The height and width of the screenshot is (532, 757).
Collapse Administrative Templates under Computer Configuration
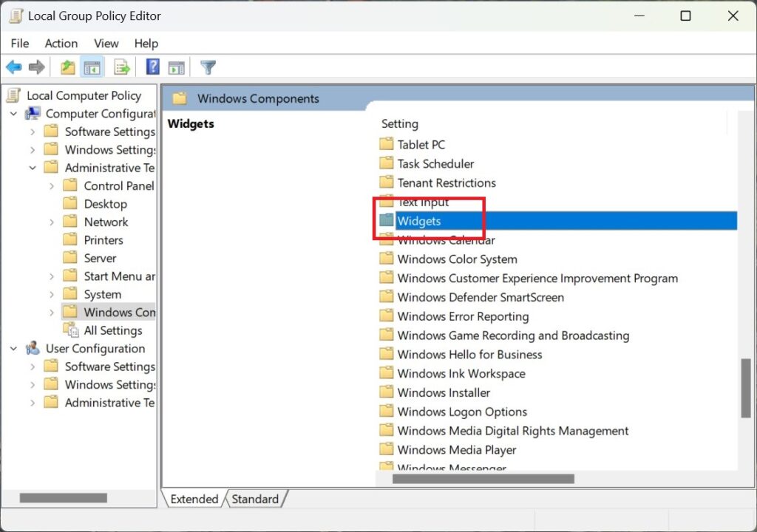(33, 168)
